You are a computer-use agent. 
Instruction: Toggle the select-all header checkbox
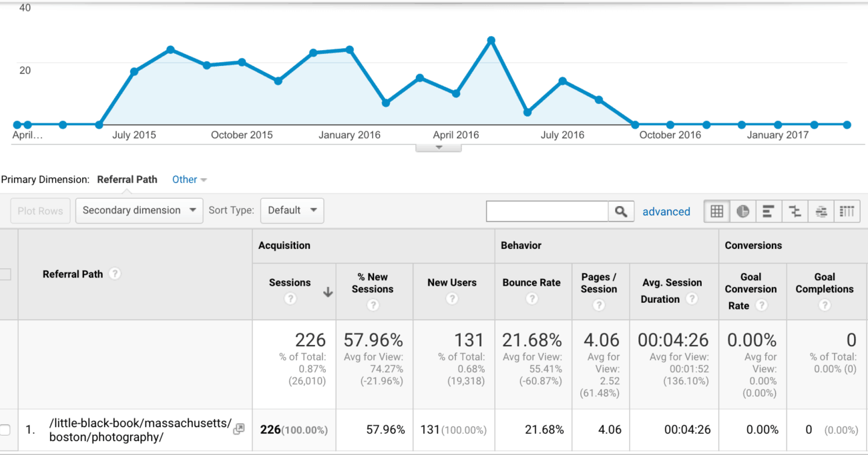(5, 274)
